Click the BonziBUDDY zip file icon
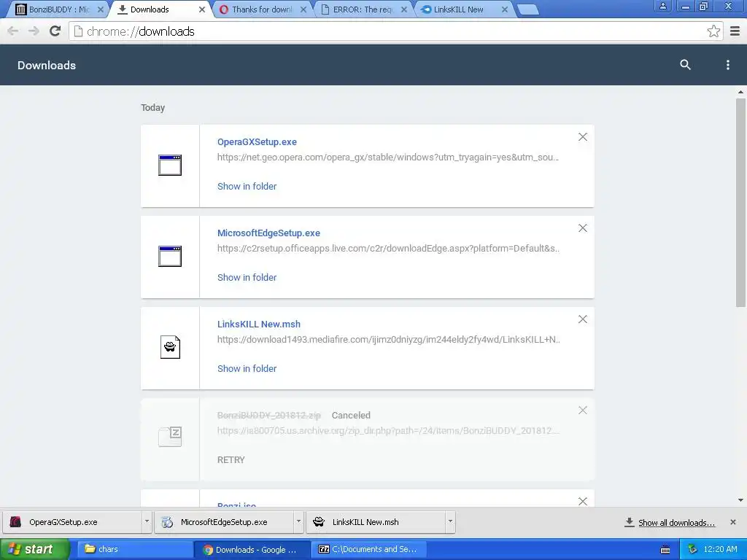747x560 pixels. pyautogui.click(x=170, y=437)
